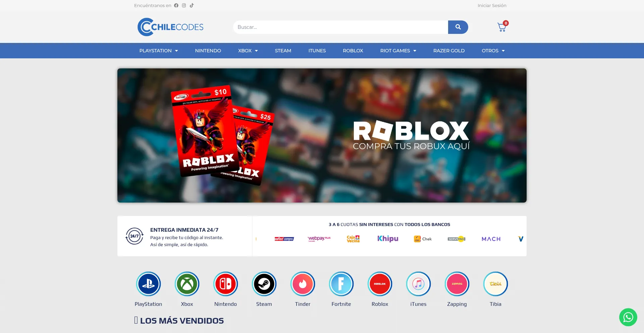Open the Razer Gold menu item
Image resolution: width=644 pixels, height=333 pixels.
click(449, 51)
